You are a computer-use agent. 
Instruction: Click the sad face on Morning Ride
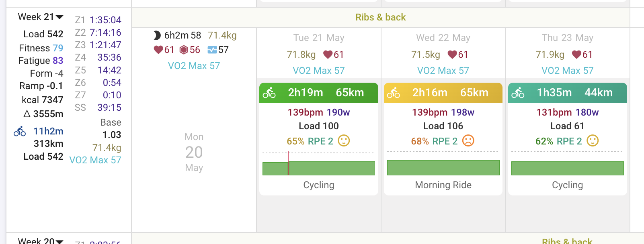click(468, 141)
